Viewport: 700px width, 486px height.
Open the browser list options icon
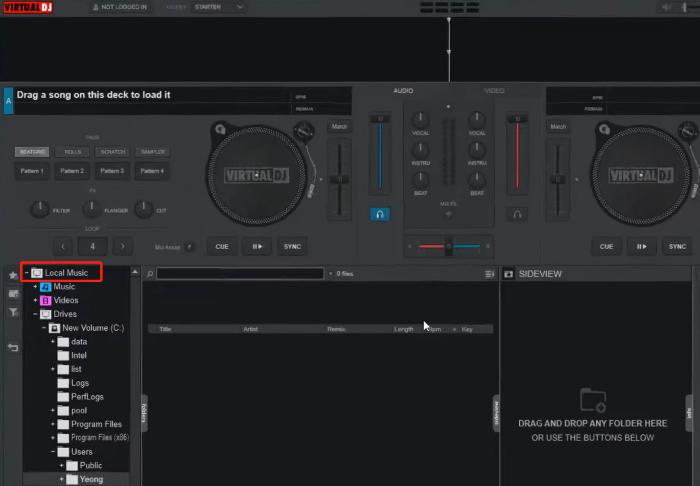(489, 274)
